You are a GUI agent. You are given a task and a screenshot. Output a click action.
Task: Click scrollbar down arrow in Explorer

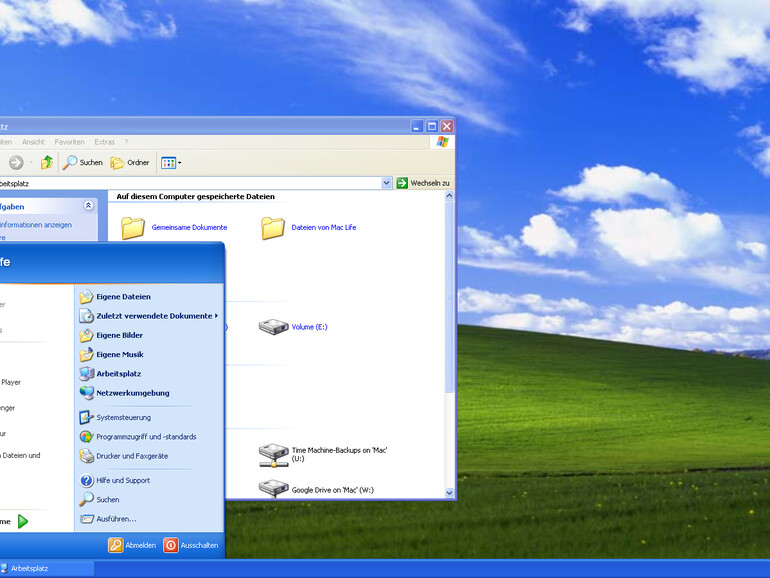(x=449, y=493)
